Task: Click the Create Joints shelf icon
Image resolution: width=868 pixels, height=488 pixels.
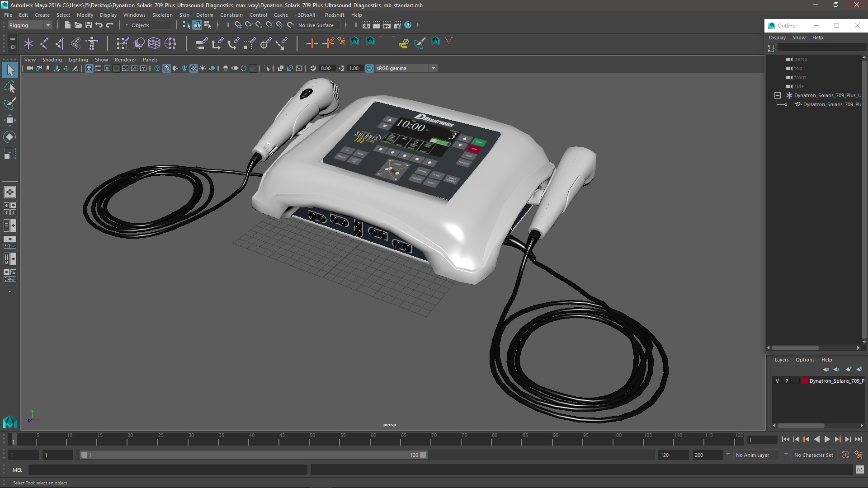Action: tap(44, 43)
